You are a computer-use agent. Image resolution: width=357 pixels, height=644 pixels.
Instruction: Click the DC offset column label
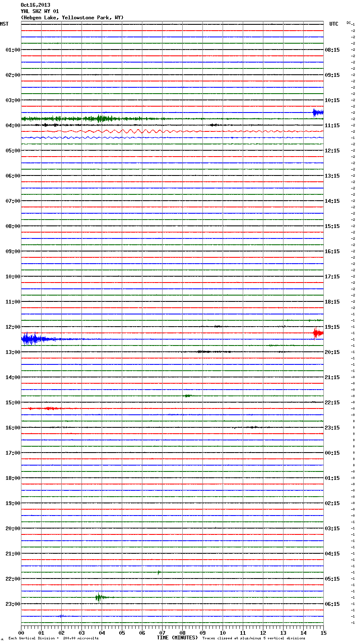pos(349,23)
